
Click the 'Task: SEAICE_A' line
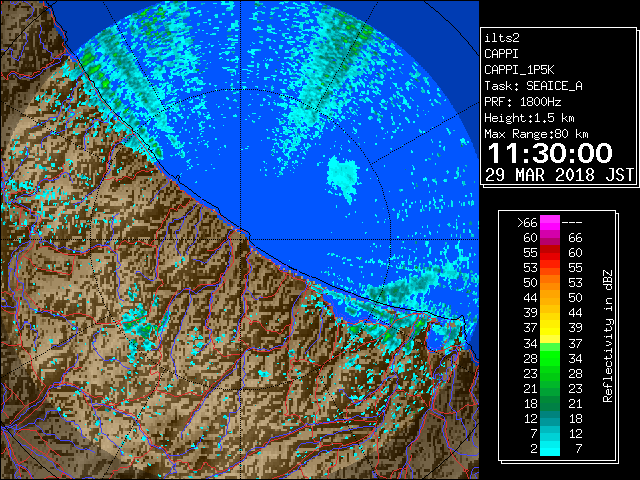533,86
